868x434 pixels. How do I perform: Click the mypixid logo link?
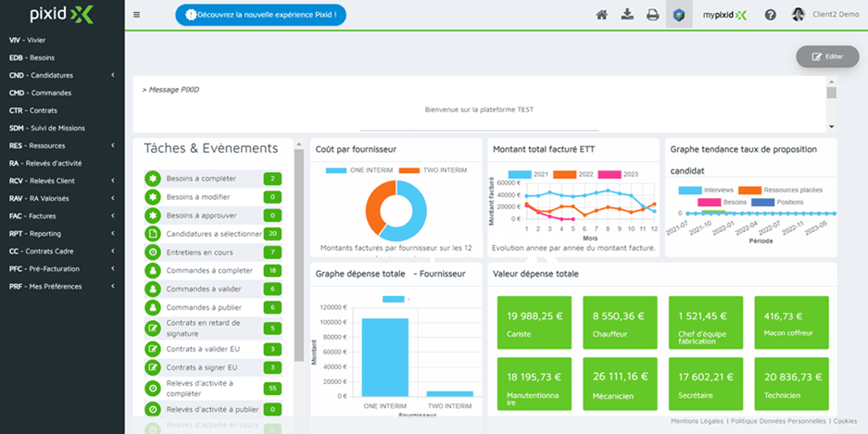[x=724, y=15]
